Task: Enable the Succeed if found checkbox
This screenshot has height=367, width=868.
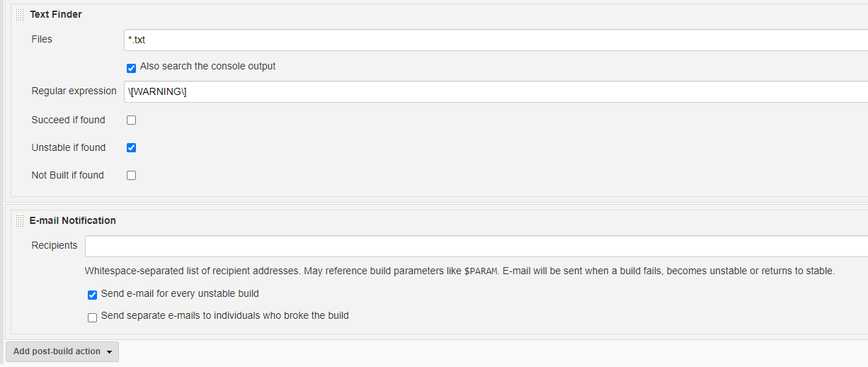Action: (131, 120)
